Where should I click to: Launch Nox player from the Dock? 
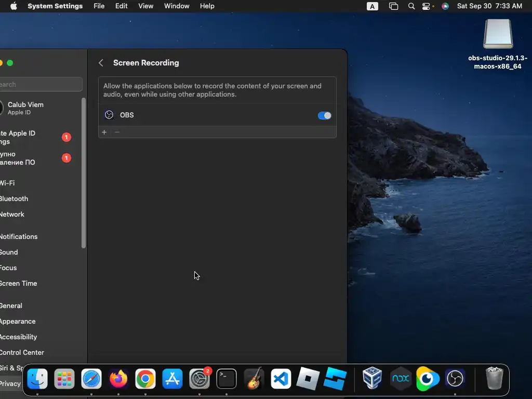401,378
